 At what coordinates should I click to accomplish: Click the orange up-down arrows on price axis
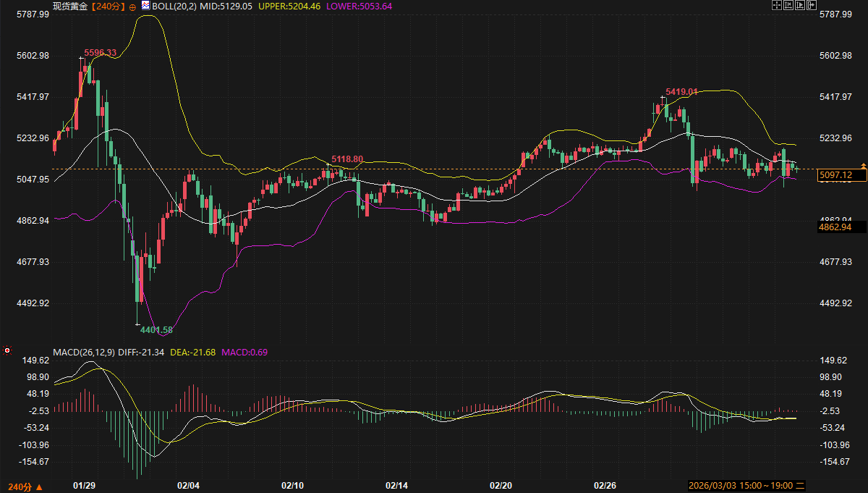[864, 167]
